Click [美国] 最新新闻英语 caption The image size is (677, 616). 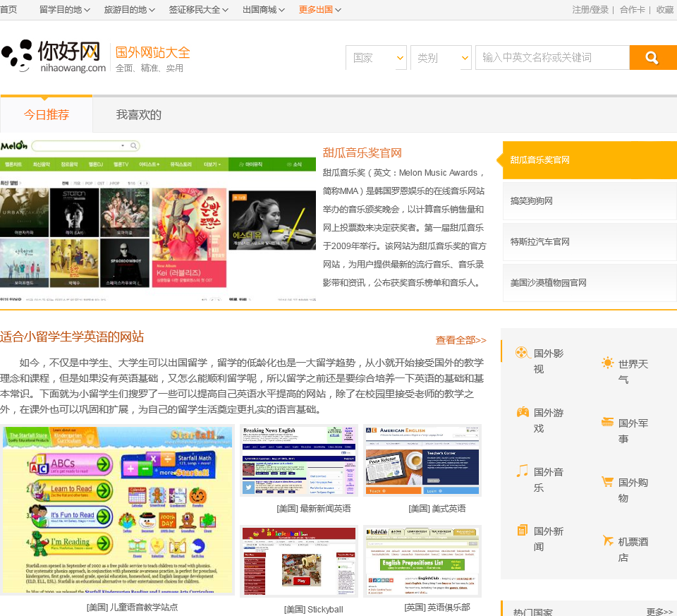[314, 509]
